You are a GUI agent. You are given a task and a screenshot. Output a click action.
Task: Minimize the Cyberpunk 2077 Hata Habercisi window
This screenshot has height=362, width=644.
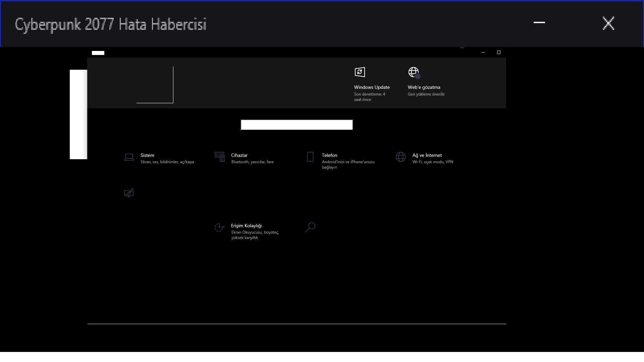tap(539, 23)
